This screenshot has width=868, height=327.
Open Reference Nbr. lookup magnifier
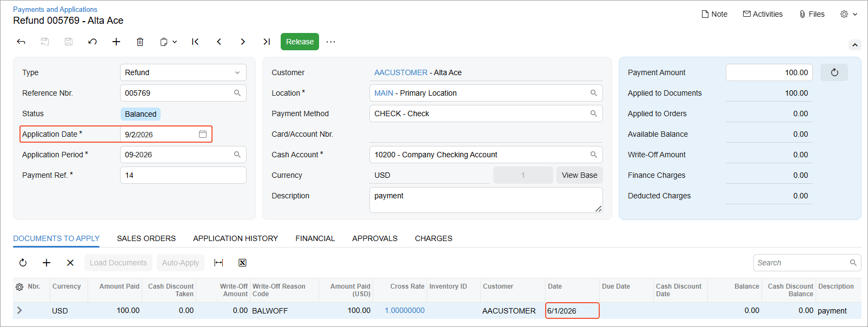(x=237, y=93)
